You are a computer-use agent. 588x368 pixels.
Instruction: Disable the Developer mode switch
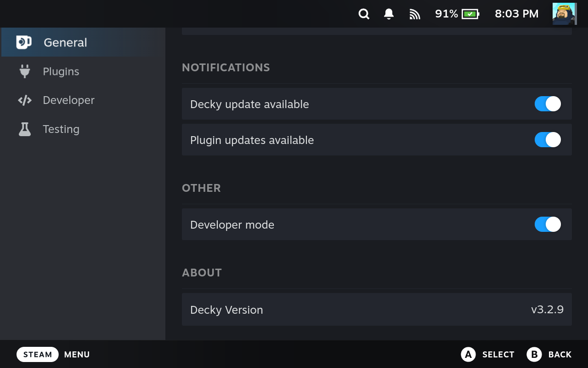pyautogui.click(x=548, y=224)
